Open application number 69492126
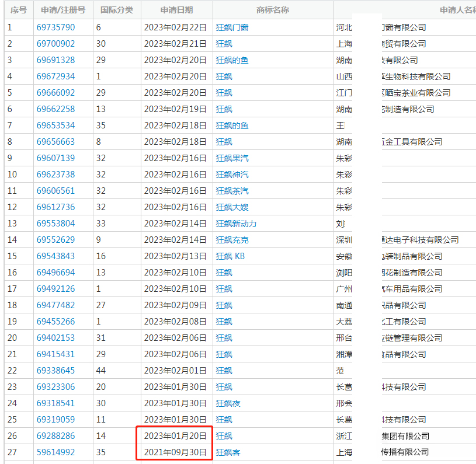476x464 pixels. (55, 289)
